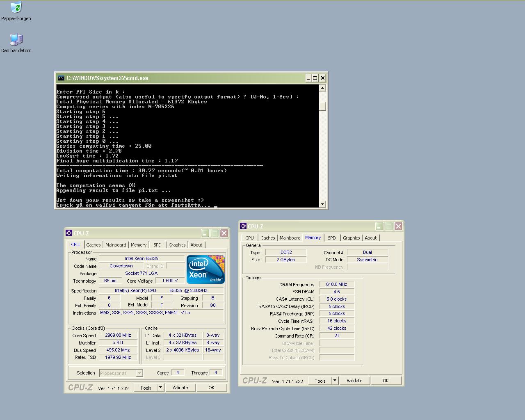Image resolution: width=525 pixels, height=420 pixels.
Task: Close the cmd.exe window
Action: click(x=323, y=78)
